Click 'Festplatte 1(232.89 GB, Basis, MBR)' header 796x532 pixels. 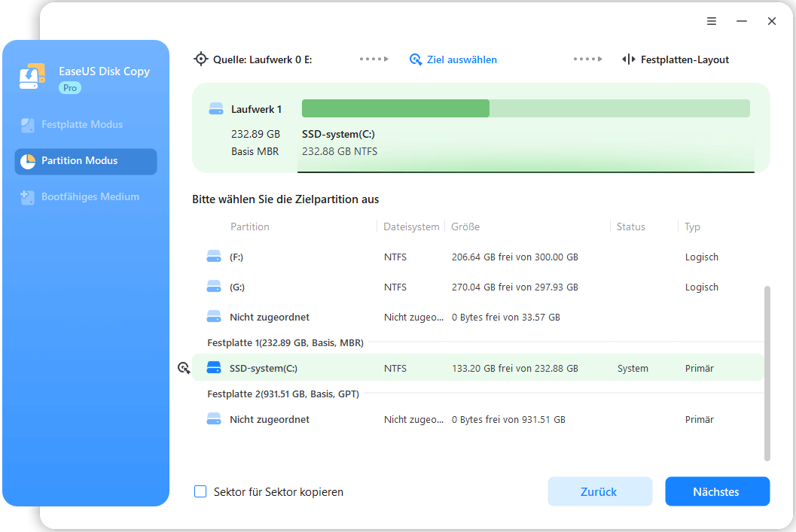[285, 343]
